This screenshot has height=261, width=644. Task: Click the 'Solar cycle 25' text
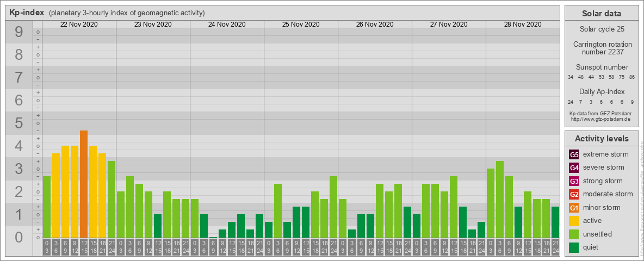point(602,29)
